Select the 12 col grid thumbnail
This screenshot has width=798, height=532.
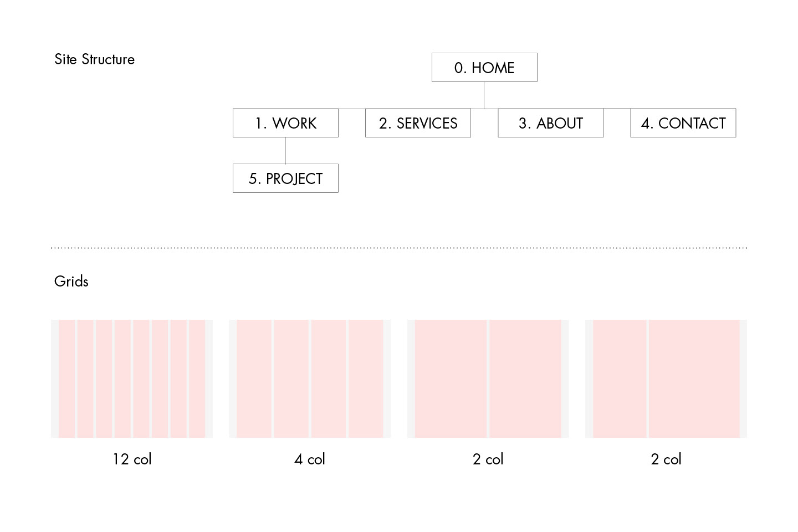[132, 378]
